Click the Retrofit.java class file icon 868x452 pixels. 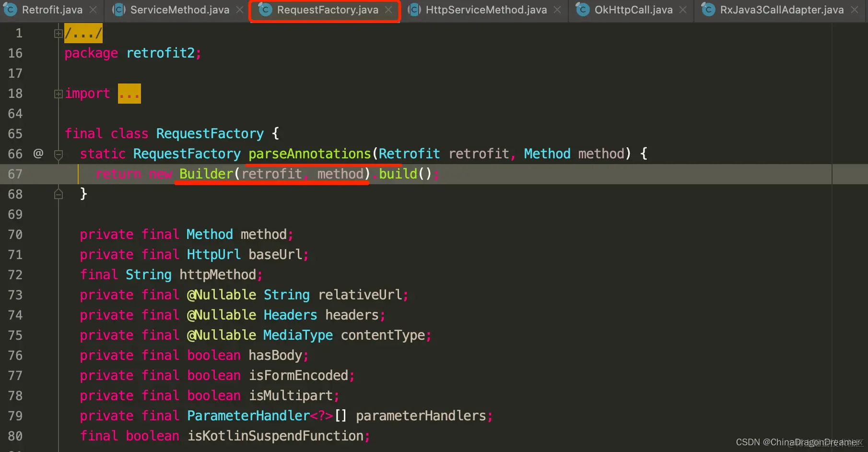[10, 10]
